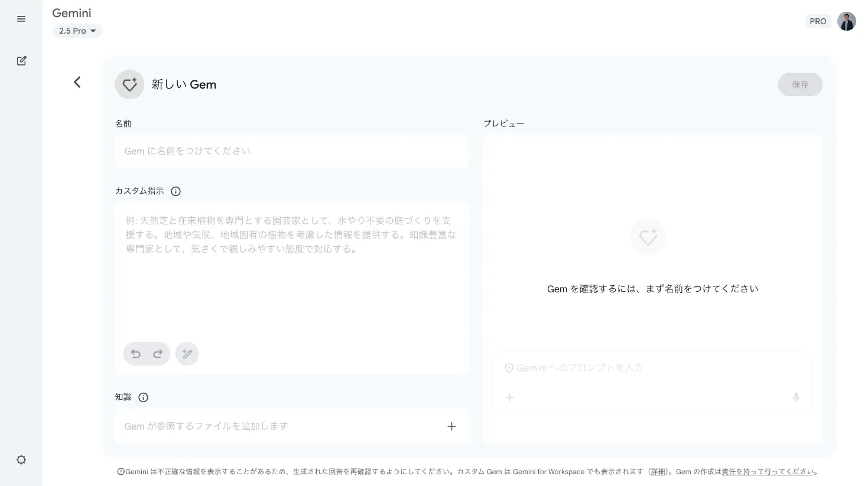Image resolution: width=868 pixels, height=486 pixels.
Task: Show info for カスタム指示
Action: (x=175, y=191)
